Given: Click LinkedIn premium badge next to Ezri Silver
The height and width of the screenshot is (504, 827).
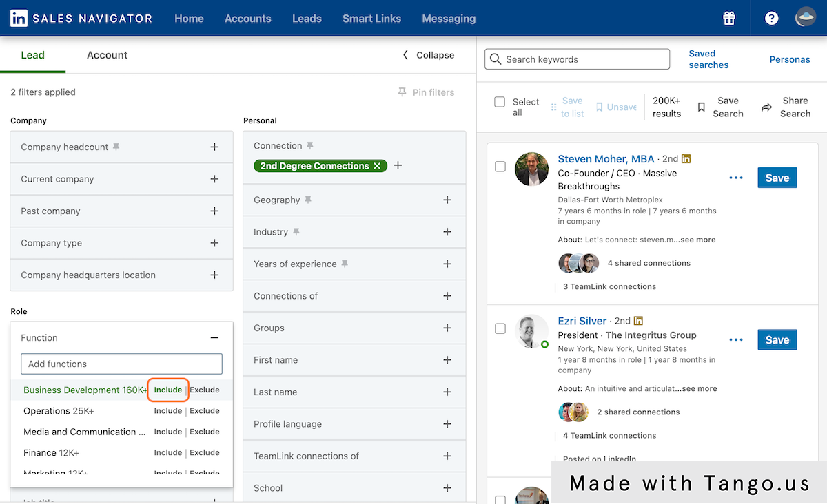Looking at the screenshot, I should [638, 321].
